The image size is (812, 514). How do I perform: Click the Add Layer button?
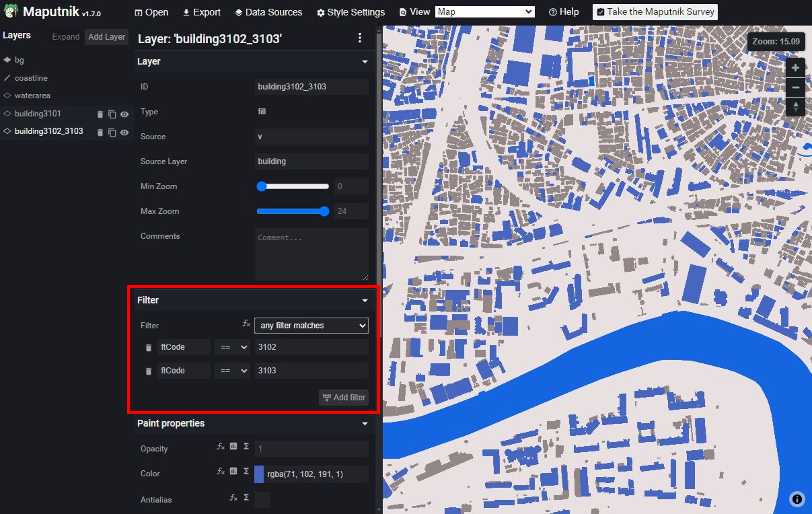pyautogui.click(x=106, y=37)
